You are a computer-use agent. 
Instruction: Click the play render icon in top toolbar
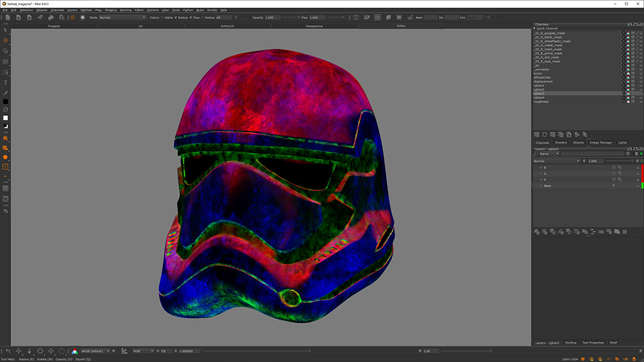click(x=399, y=17)
